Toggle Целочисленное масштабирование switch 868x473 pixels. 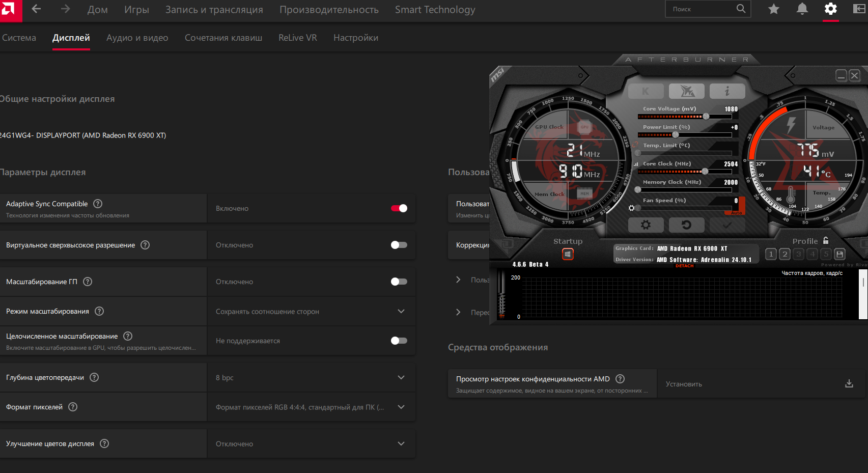(x=399, y=341)
